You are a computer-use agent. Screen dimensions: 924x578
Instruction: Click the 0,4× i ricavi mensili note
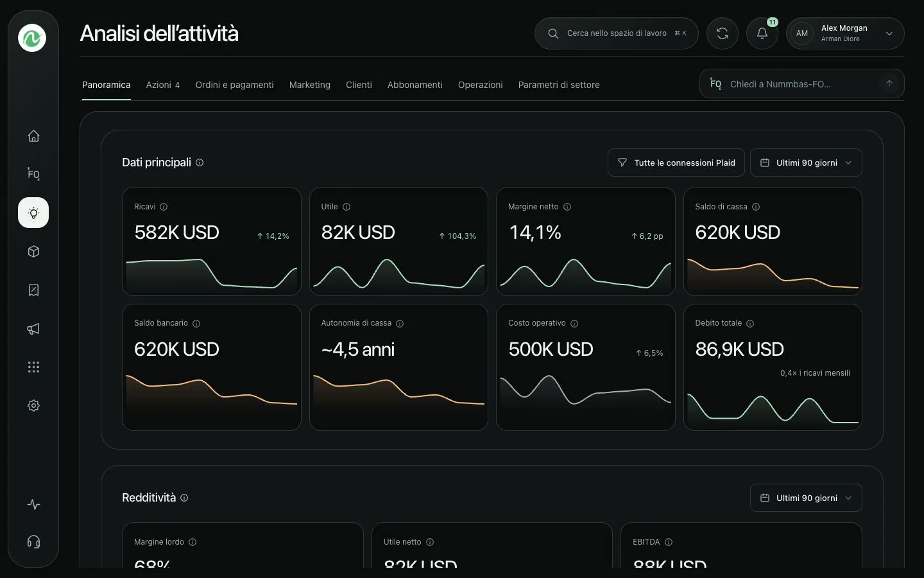815,373
